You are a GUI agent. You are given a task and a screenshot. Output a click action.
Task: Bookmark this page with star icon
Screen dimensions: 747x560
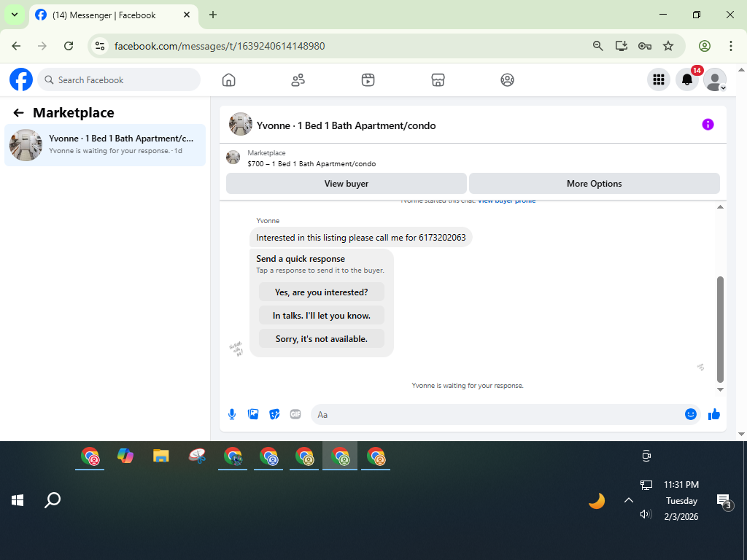(x=668, y=46)
